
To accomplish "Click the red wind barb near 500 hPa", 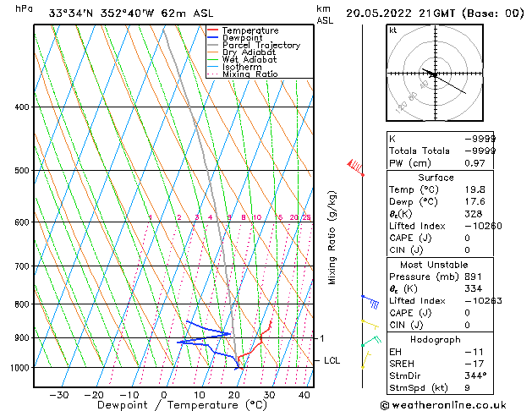I will 355,167.
